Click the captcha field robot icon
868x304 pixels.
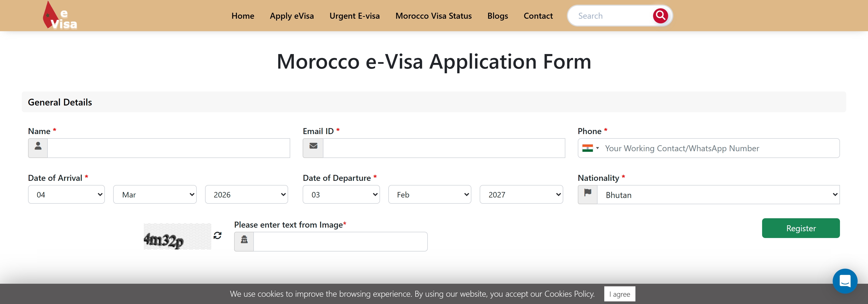coord(244,241)
